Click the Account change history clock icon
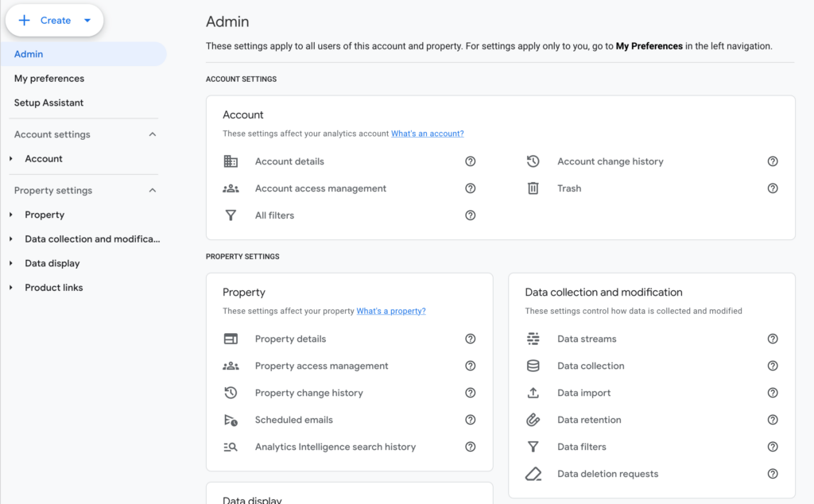Viewport: 814px width, 504px height. 533,161
